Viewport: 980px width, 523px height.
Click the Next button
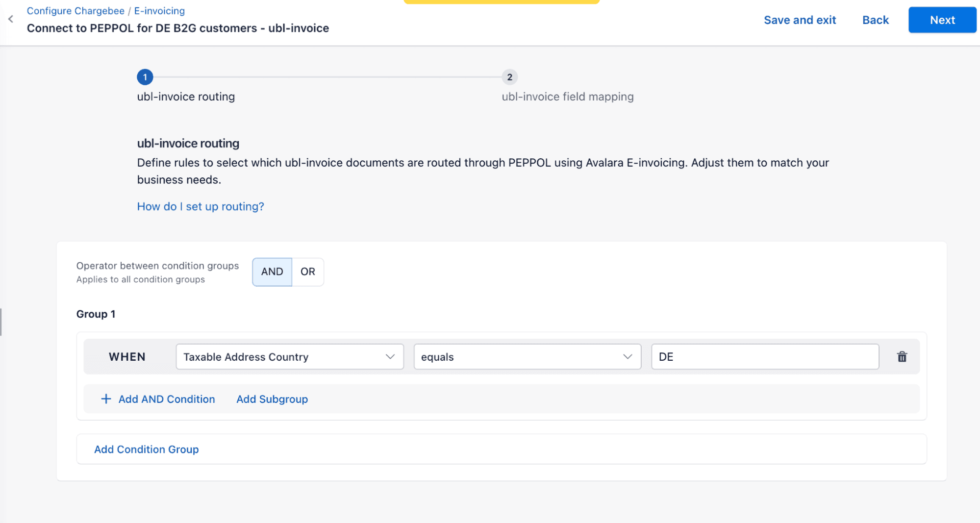pos(942,20)
